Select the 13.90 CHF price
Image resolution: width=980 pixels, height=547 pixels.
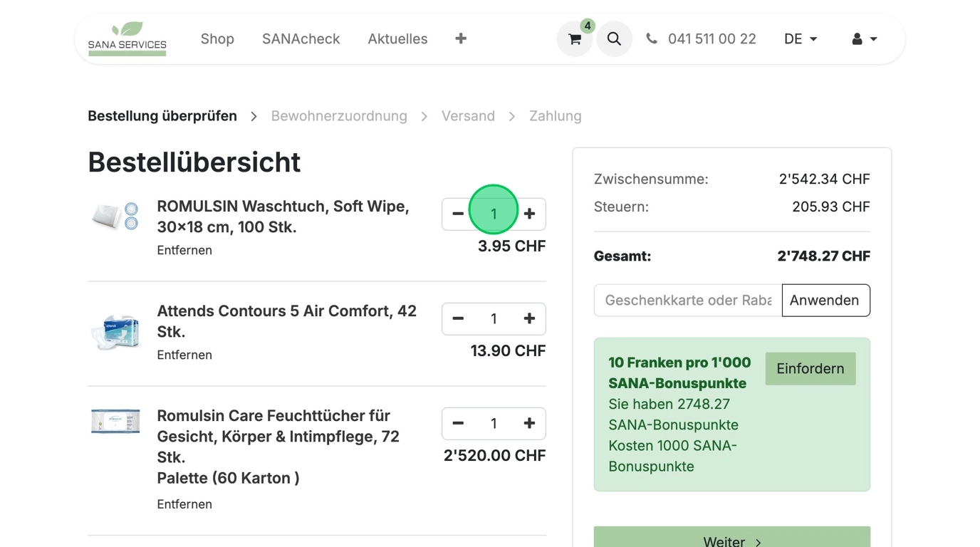pyautogui.click(x=508, y=351)
